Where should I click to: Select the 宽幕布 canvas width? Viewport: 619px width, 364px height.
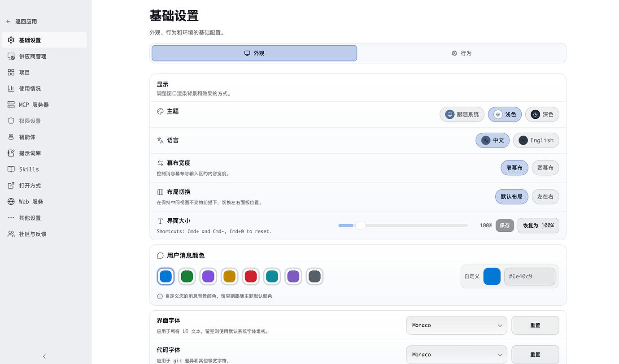(x=545, y=168)
